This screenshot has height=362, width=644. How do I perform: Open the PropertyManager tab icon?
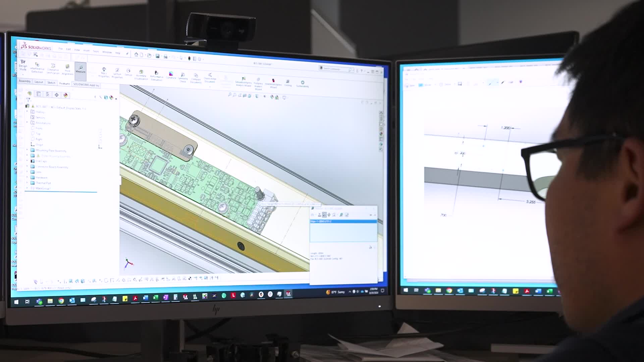tap(39, 94)
